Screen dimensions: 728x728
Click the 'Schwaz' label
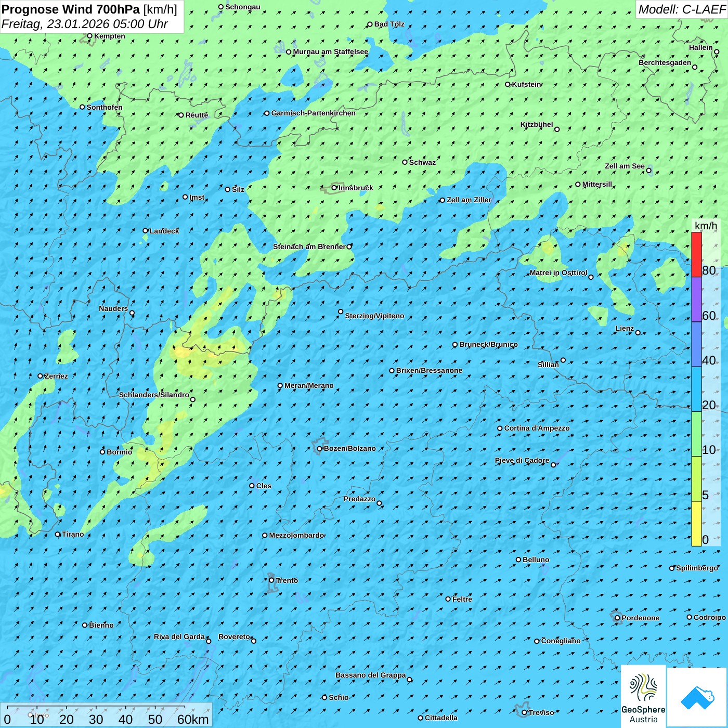(x=422, y=162)
